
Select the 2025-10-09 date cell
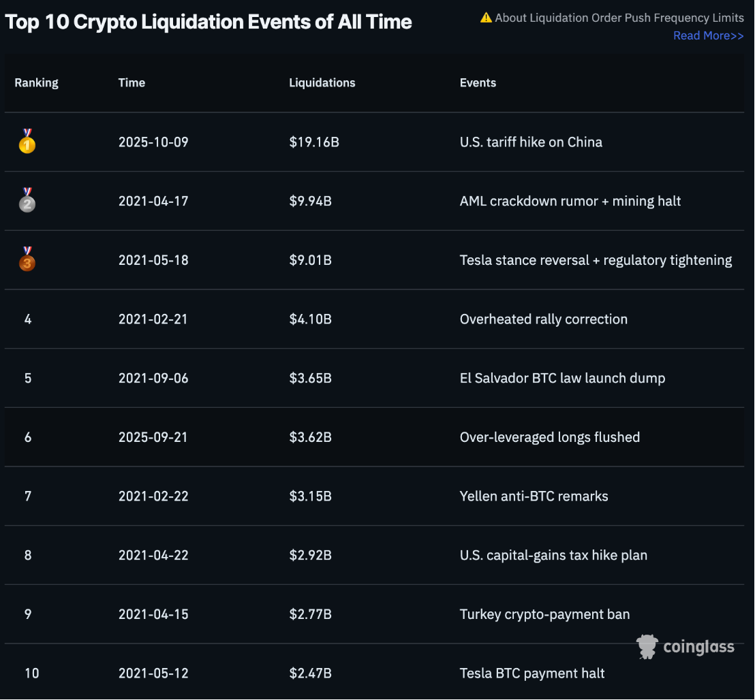[x=153, y=142]
